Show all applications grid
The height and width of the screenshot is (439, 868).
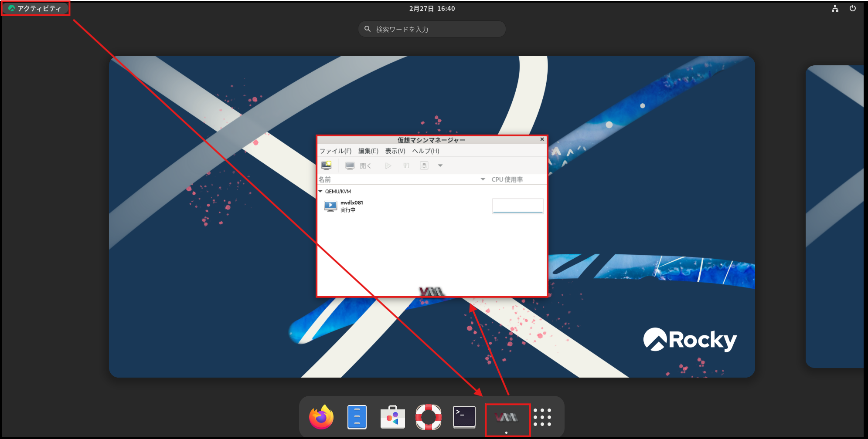point(542,417)
